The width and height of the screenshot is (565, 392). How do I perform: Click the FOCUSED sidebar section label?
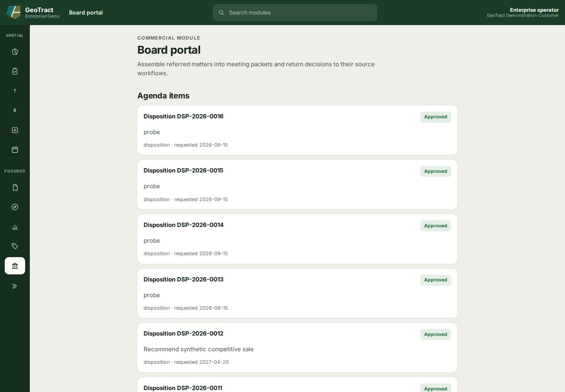coord(15,171)
